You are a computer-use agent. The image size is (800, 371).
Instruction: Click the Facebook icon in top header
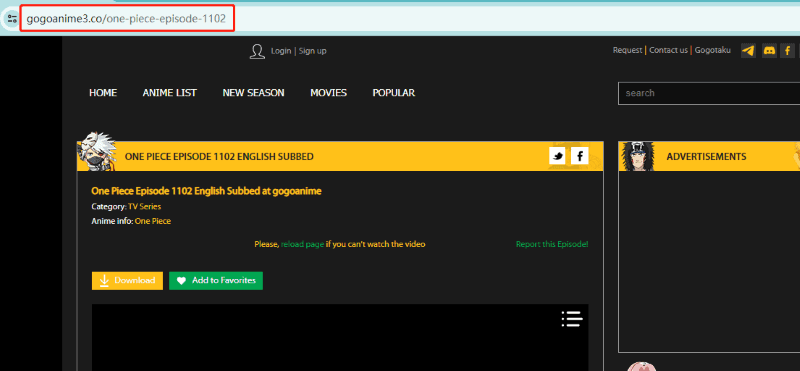[x=788, y=50]
